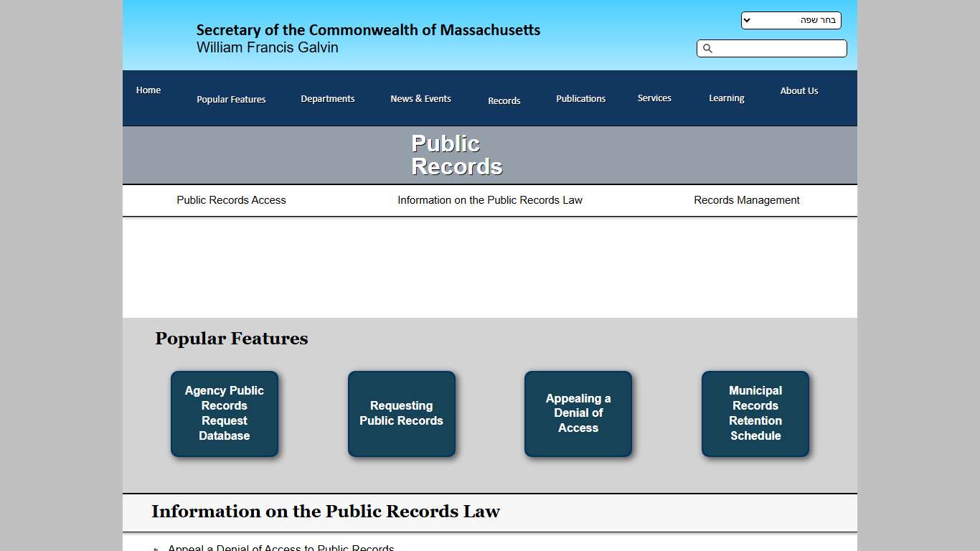The height and width of the screenshot is (551, 980).
Task: Click the search magnifier icon
Action: pos(708,48)
